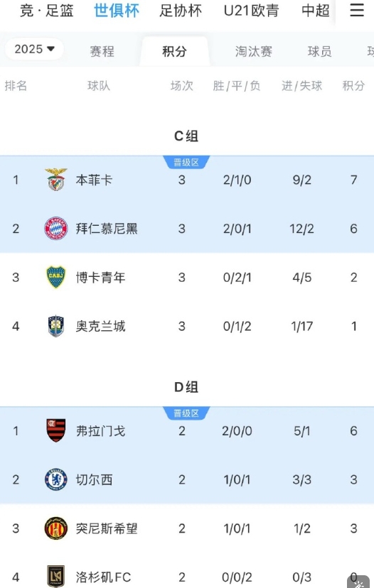Open the hamburger menu icon
Viewport: 374px width, 588px height.
pos(357,10)
